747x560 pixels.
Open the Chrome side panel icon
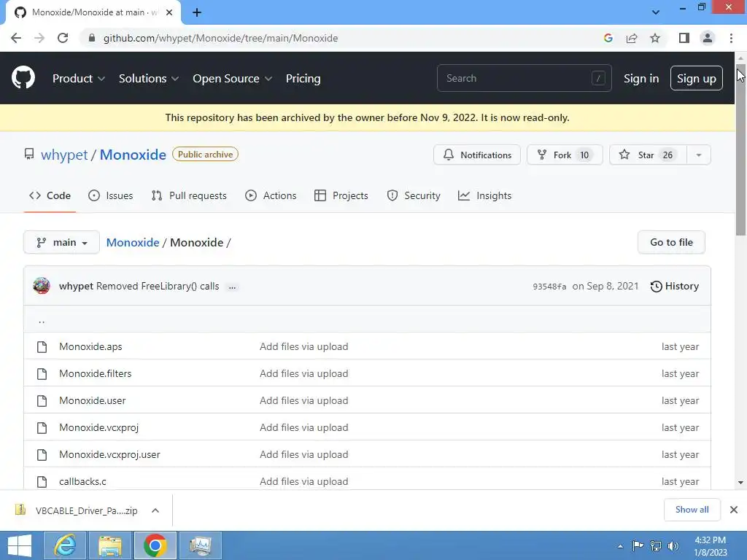(684, 38)
